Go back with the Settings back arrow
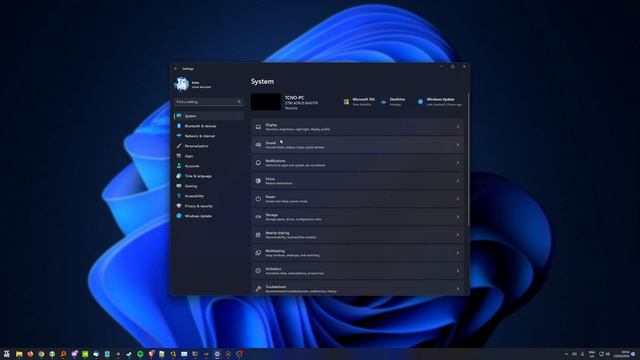The height and width of the screenshot is (360, 640). click(176, 69)
